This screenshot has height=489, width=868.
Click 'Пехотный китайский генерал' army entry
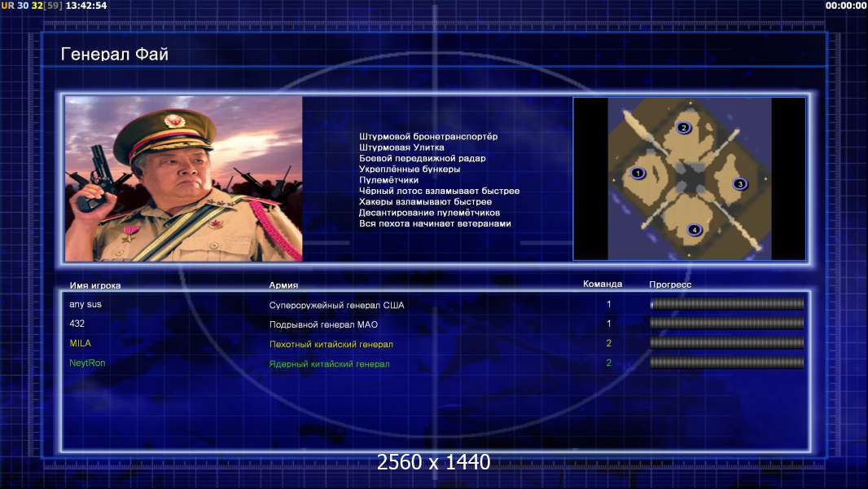click(x=331, y=345)
